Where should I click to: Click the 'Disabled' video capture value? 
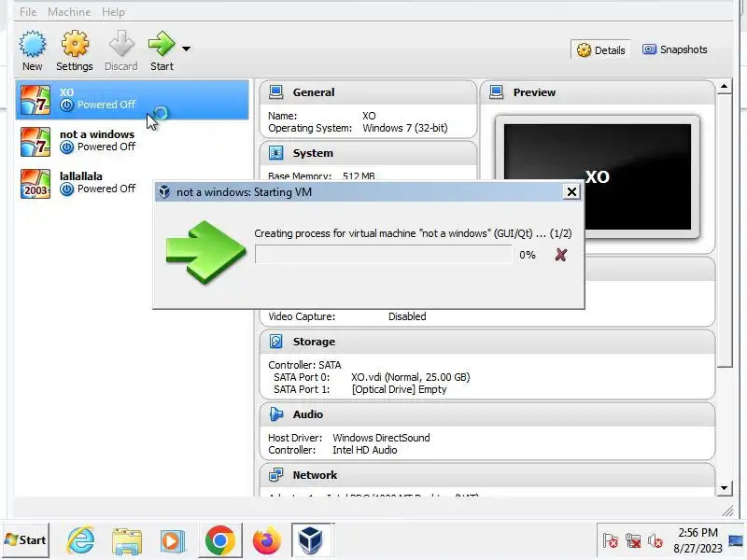tap(407, 316)
